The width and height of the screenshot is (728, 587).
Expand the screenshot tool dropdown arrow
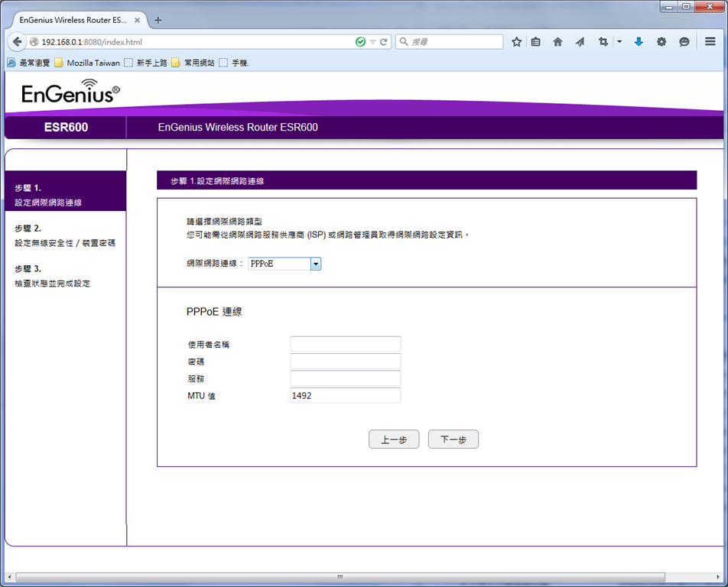pyautogui.click(x=619, y=42)
